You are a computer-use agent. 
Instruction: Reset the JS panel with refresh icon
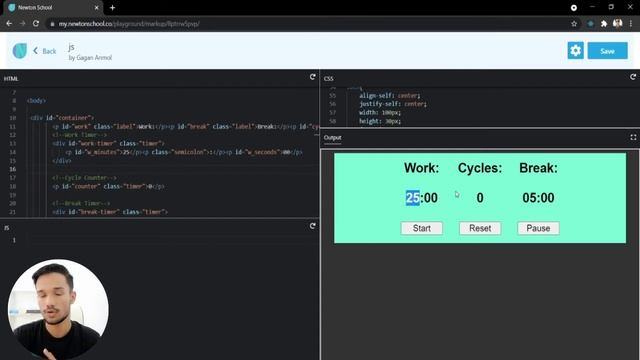click(312, 226)
